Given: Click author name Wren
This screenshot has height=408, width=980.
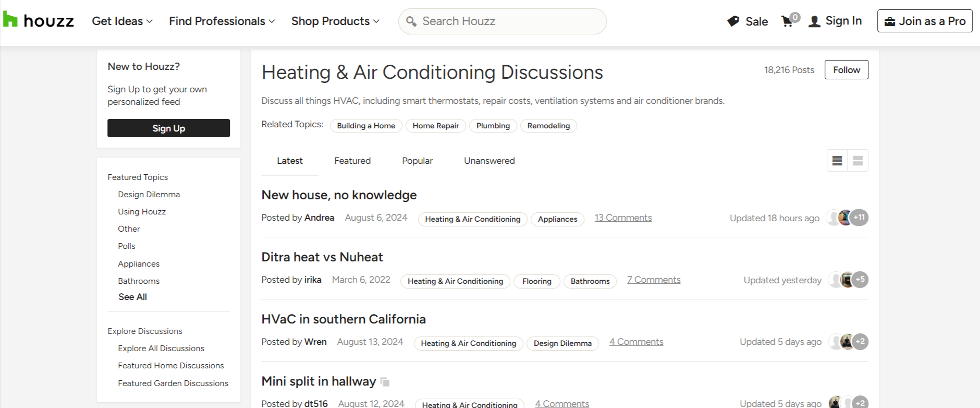Looking at the screenshot, I should (315, 342).
